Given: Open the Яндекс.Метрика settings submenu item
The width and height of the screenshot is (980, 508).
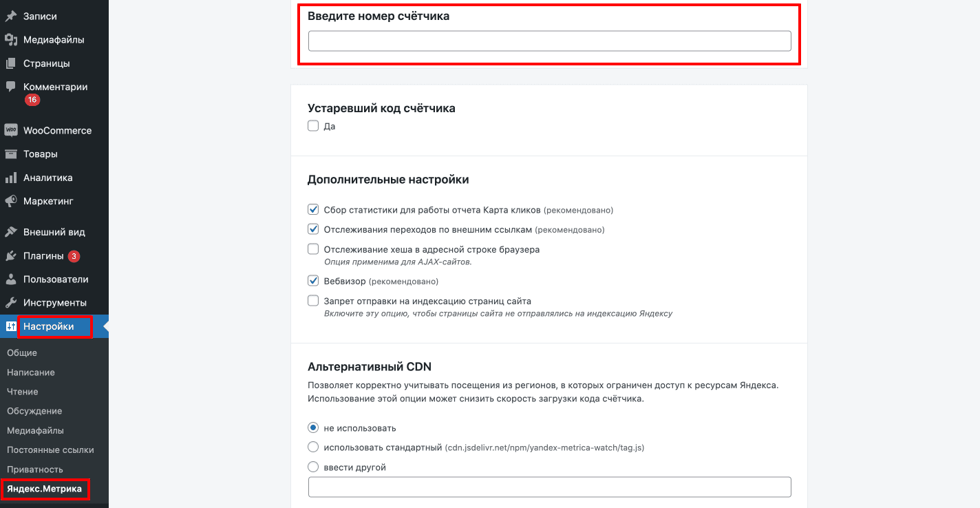Looking at the screenshot, I should tap(44, 489).
